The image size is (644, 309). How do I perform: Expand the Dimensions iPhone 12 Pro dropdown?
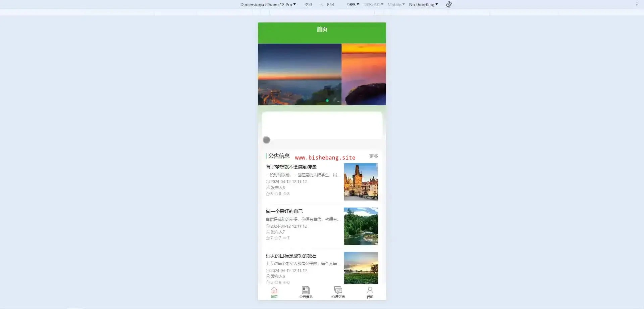[268, 4]
